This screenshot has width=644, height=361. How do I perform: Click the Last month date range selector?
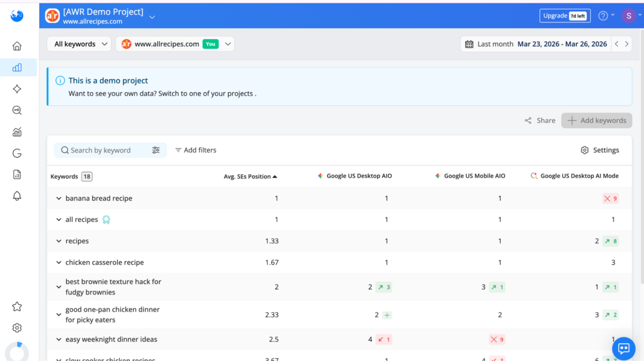pyautogui.click(x=537, y=44)
